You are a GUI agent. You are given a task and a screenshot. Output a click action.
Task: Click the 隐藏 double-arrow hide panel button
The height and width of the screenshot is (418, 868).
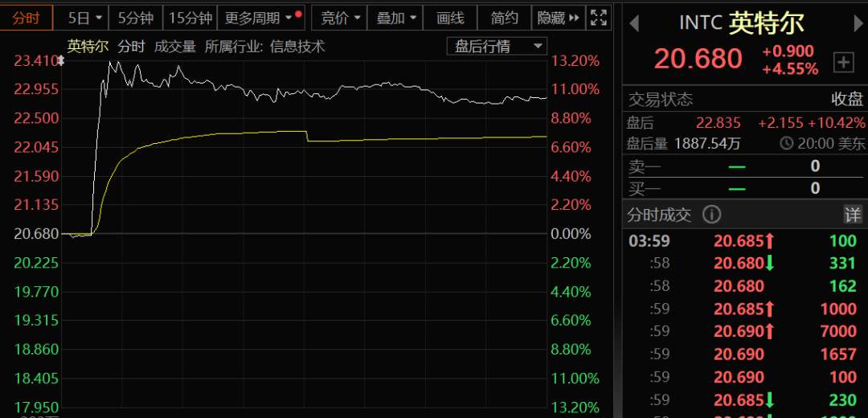coord(559,18)
